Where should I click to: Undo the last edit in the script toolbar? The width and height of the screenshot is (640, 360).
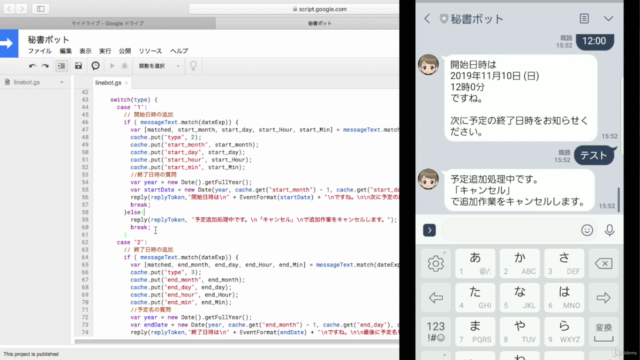pyautogui.click(x=32, y=66)
